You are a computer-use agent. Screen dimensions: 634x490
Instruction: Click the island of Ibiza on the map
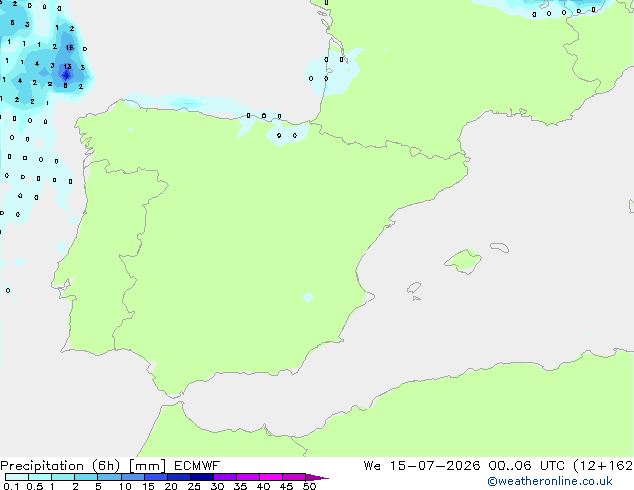click(414, 288)
